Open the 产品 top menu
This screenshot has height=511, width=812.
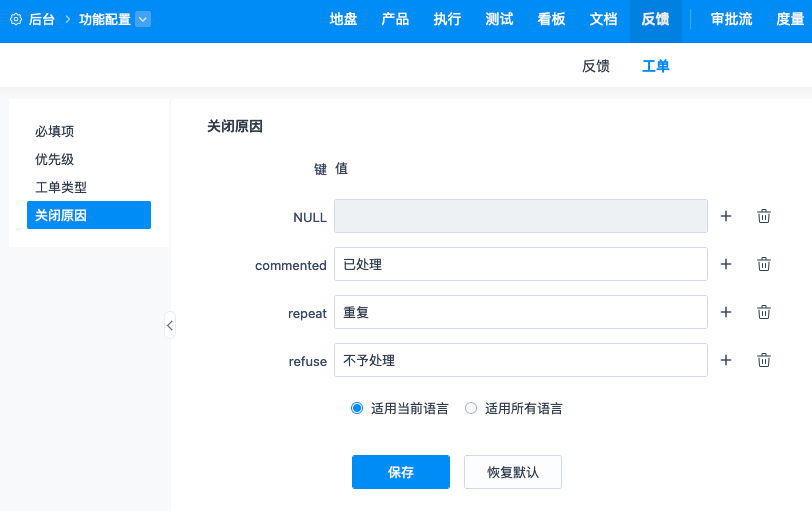pos(395,19)
